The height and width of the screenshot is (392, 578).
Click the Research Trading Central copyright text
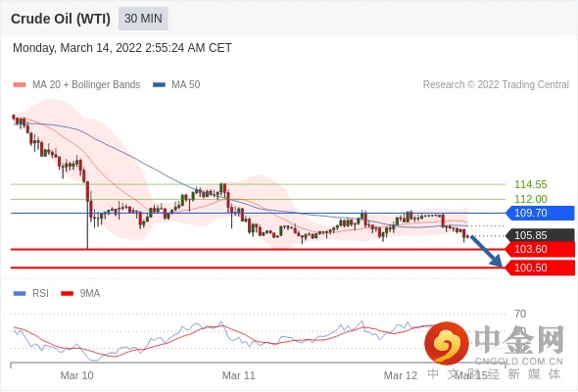click(x=496, y=85)
